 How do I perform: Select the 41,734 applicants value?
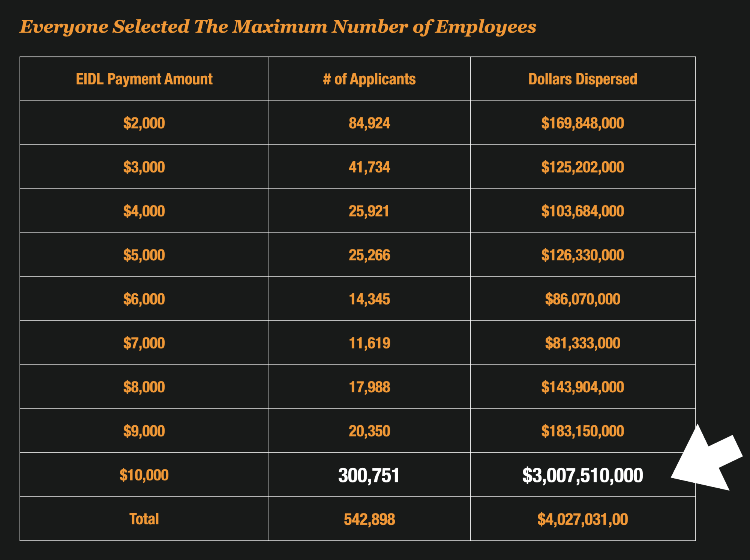tap(369, 167)
